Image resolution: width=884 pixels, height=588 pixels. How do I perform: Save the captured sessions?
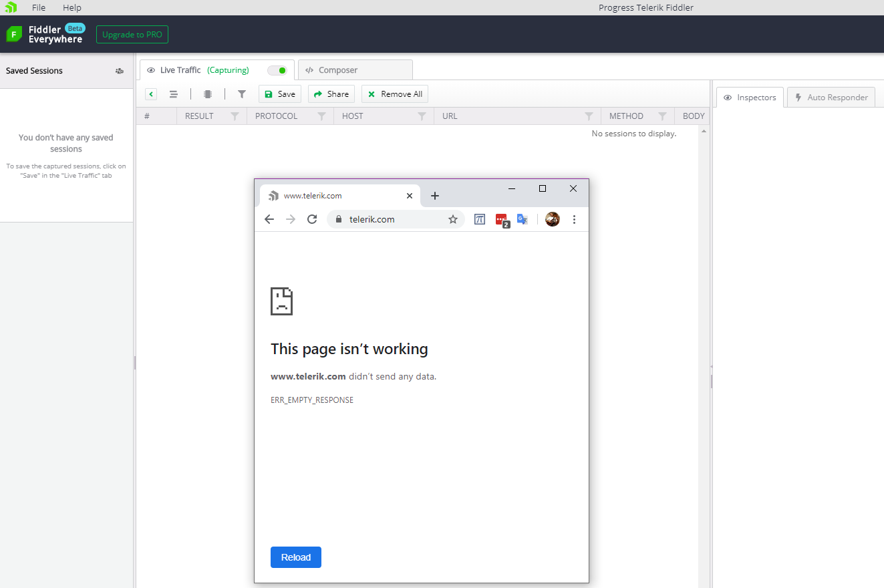tap(279, 94)
